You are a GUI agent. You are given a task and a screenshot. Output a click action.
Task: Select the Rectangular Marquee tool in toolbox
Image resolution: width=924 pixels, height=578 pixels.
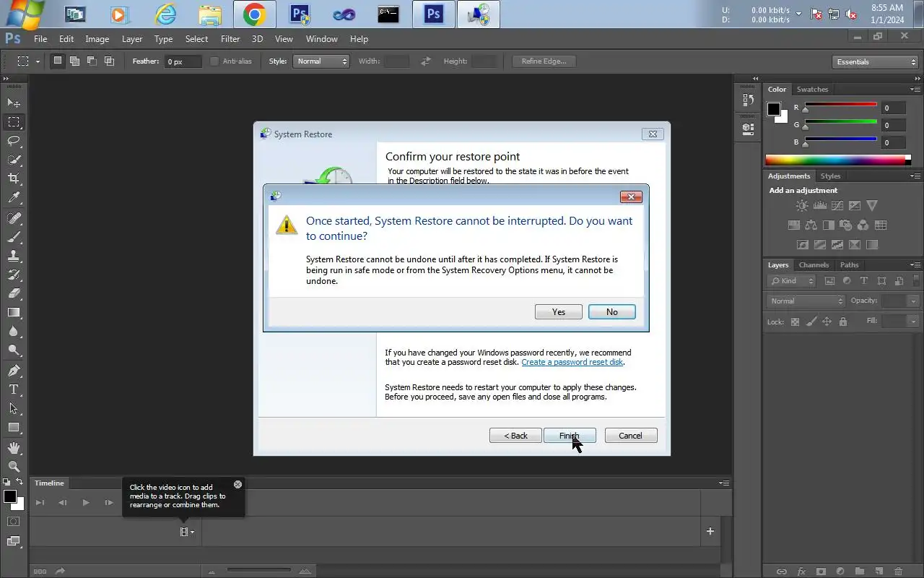point(14,122)
